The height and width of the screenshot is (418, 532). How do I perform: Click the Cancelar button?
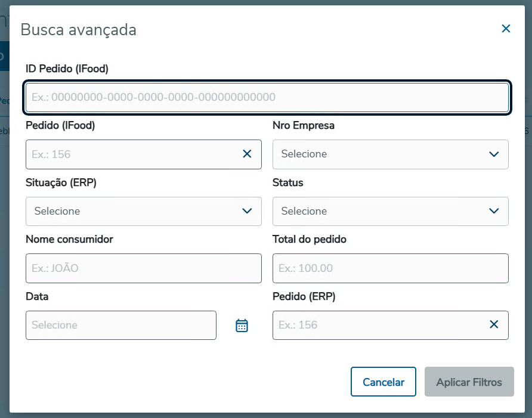pyautogui.click(x=383, y=382)
